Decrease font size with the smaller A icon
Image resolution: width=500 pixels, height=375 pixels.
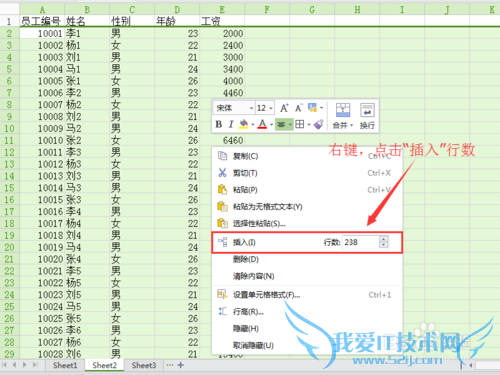coord(298,108)
